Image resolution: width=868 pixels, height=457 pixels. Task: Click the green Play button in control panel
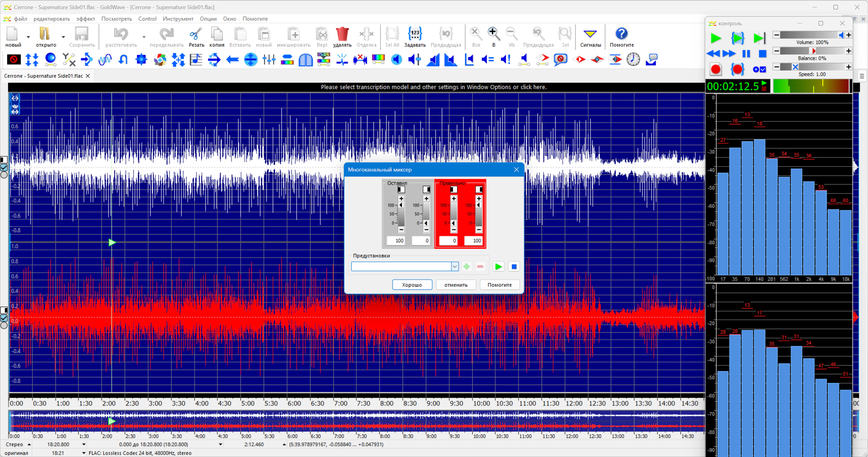[x=715, y=38]
